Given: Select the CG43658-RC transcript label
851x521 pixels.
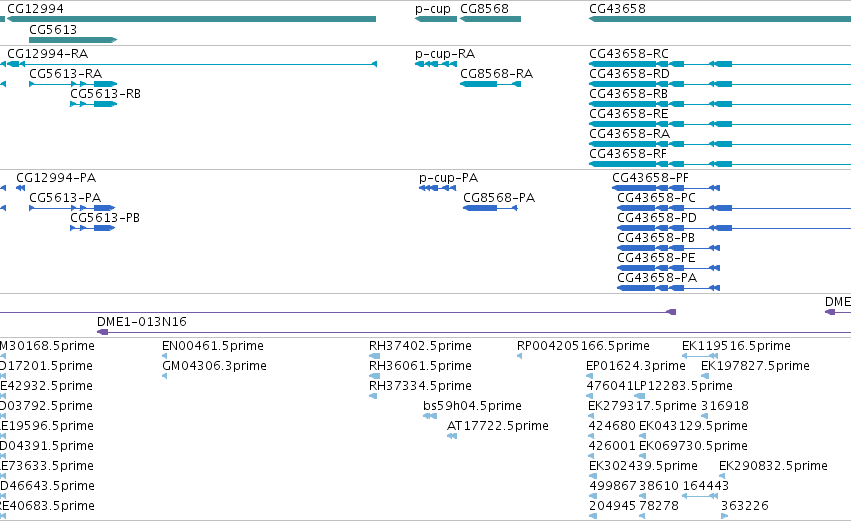Looking at the screenshot, I should [x=628, y=54].
